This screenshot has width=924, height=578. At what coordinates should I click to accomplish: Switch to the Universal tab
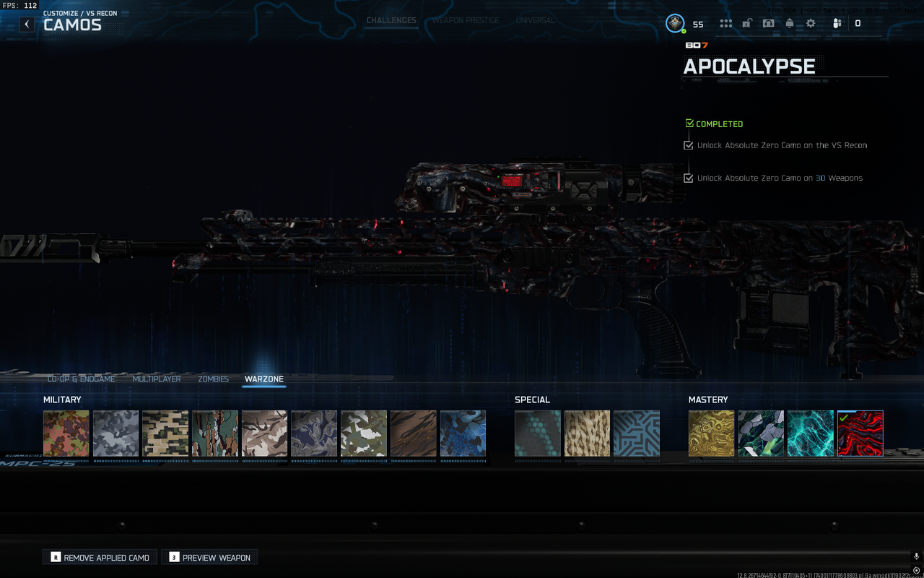(x=536, y=20)
